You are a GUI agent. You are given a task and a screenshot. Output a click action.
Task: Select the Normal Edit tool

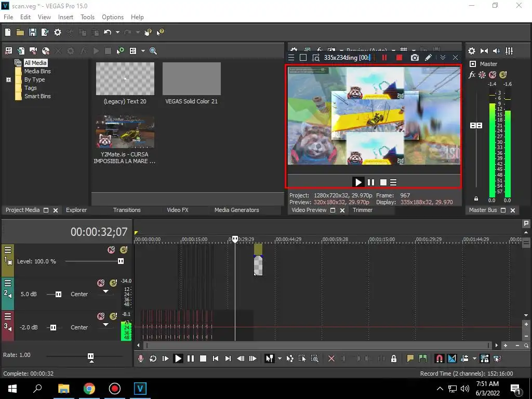(270, 358)
